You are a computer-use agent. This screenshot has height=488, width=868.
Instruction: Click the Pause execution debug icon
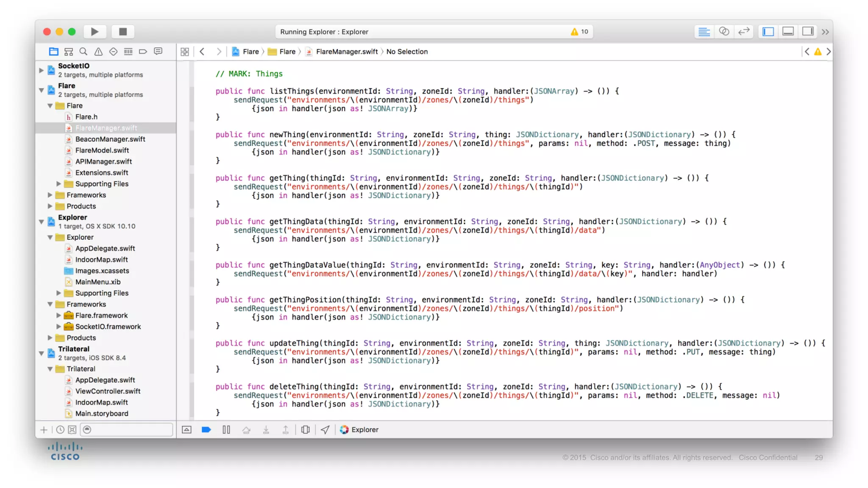(226, 430)
